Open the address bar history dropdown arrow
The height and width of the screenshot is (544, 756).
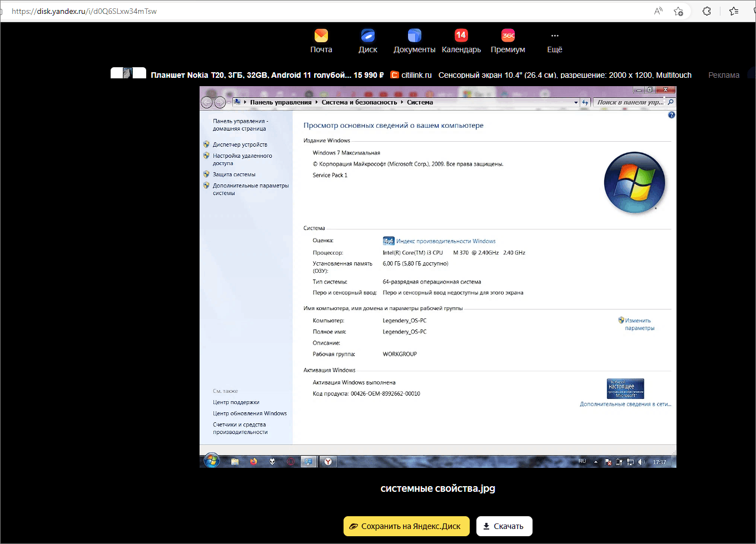click(576, 102)
